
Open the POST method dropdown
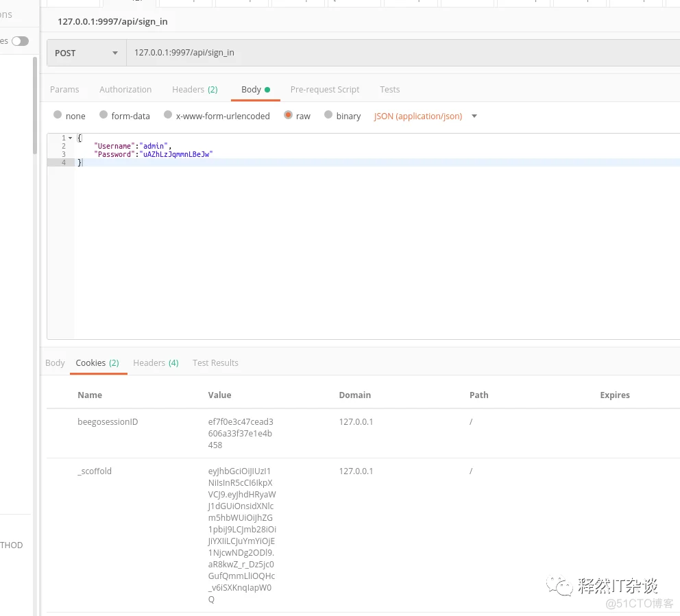[86, 53]
